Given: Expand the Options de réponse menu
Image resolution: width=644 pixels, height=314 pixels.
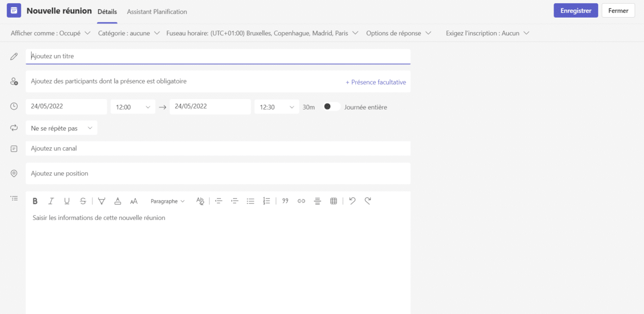Looking at the screenshot, I should click(x=398, y=33).
